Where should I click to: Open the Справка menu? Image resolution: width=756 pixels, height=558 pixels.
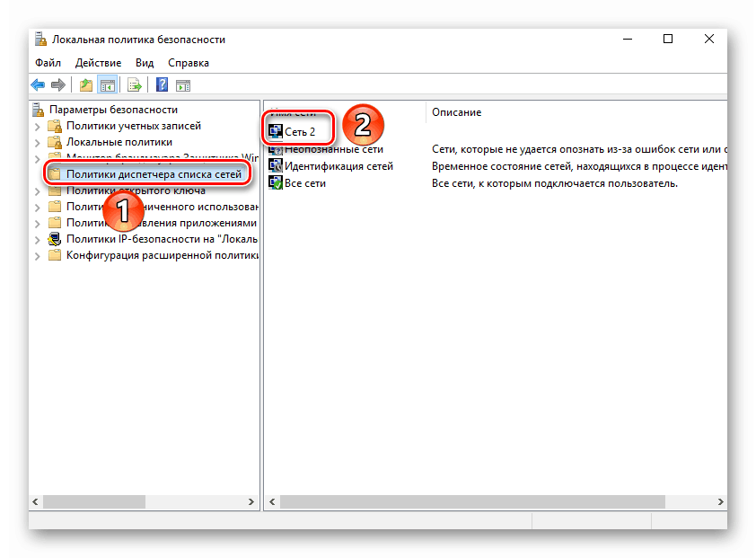[x=188, y=63]
